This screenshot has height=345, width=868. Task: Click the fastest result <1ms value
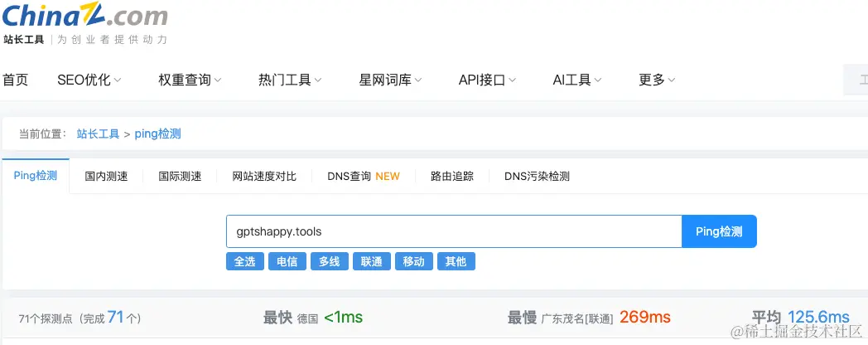343,318
